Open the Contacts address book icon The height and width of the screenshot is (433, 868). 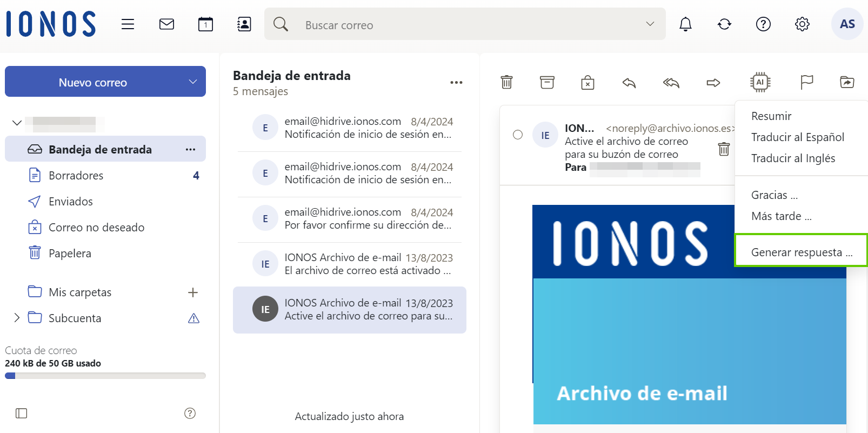click(244, 24)
